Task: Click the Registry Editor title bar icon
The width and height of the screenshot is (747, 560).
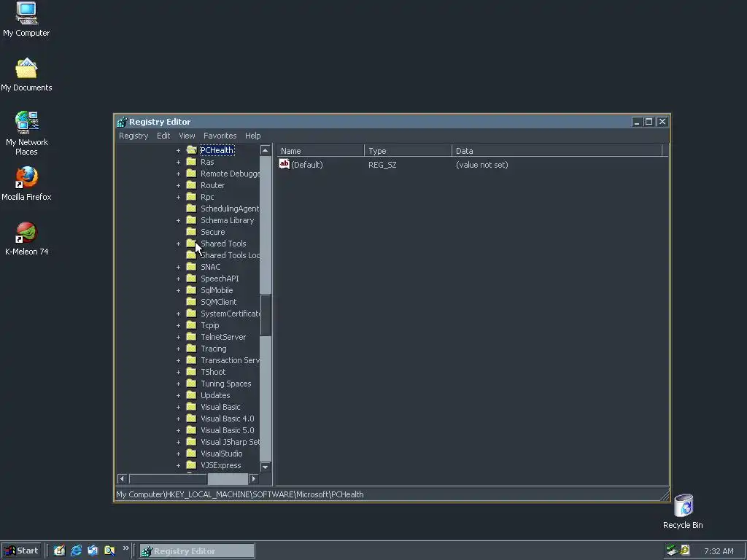Action: [x=122, y=122]
